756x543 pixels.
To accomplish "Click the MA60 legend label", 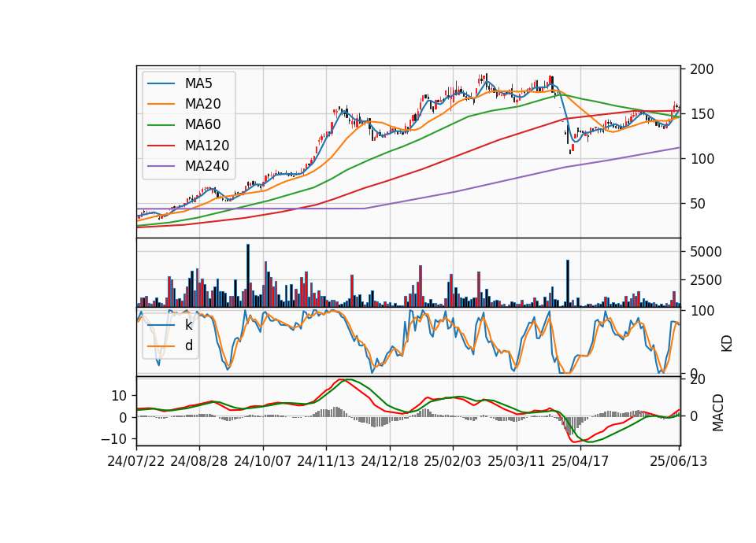I will tap(202, 125).
